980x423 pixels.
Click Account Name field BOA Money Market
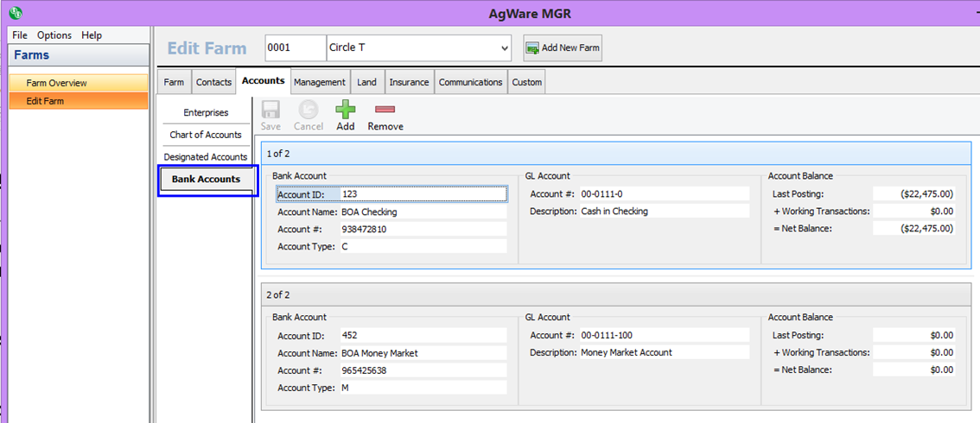422,353
